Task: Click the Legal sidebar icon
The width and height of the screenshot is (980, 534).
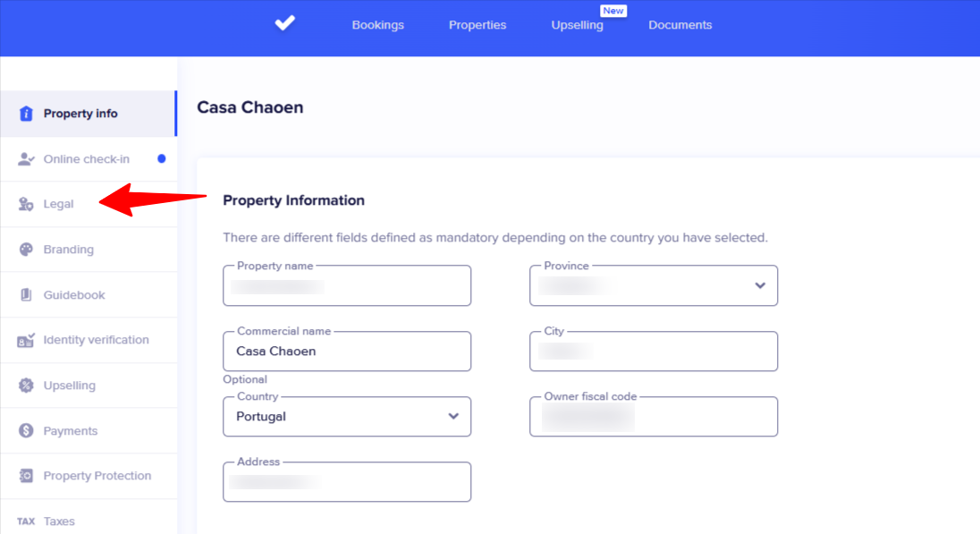Action: click(26, 205)
